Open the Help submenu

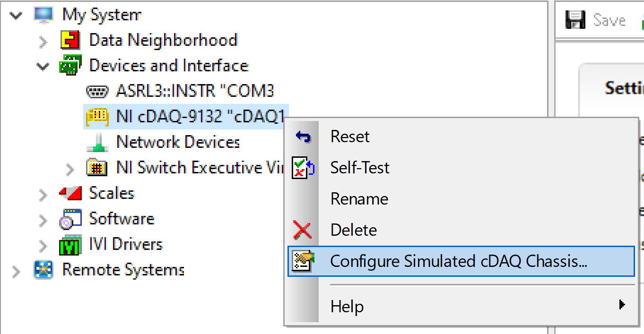coord(347,307)
